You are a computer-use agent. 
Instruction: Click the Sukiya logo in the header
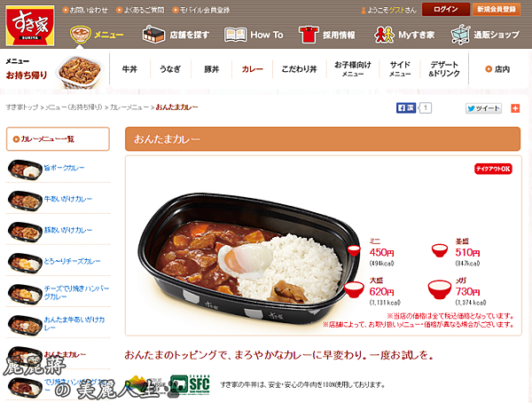click(x=30, y=26)
